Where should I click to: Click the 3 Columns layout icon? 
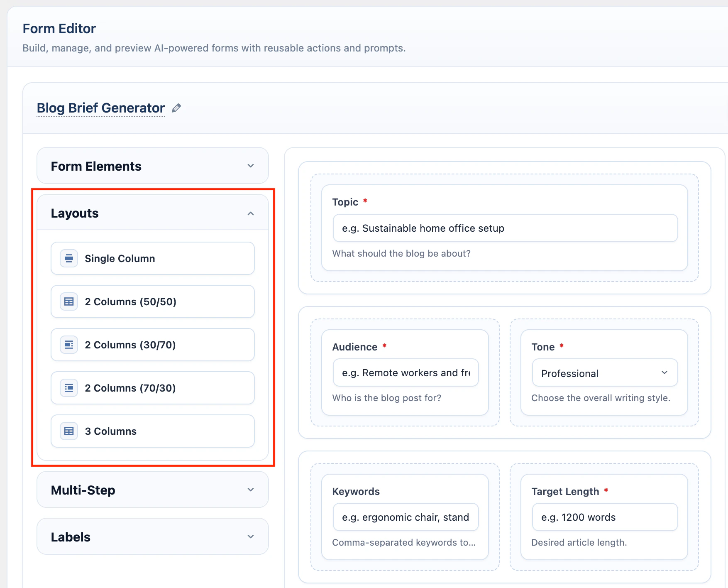click(69, 431)
